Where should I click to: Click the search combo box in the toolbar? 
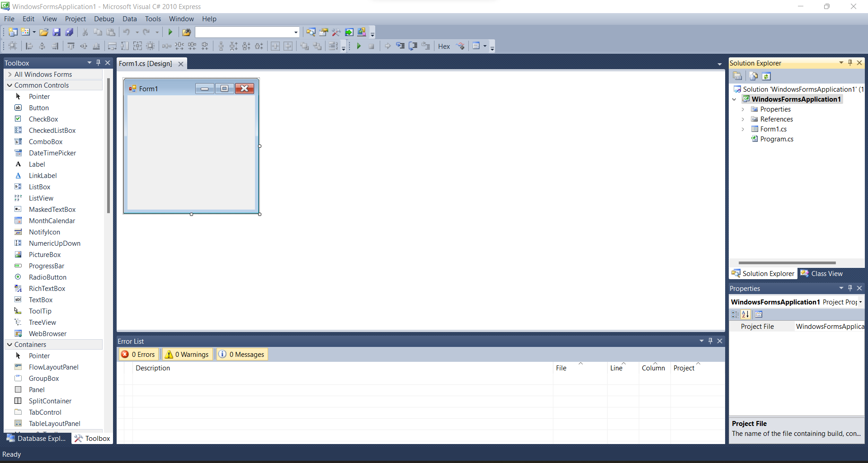pyautogui.click(x=247, y=32)
